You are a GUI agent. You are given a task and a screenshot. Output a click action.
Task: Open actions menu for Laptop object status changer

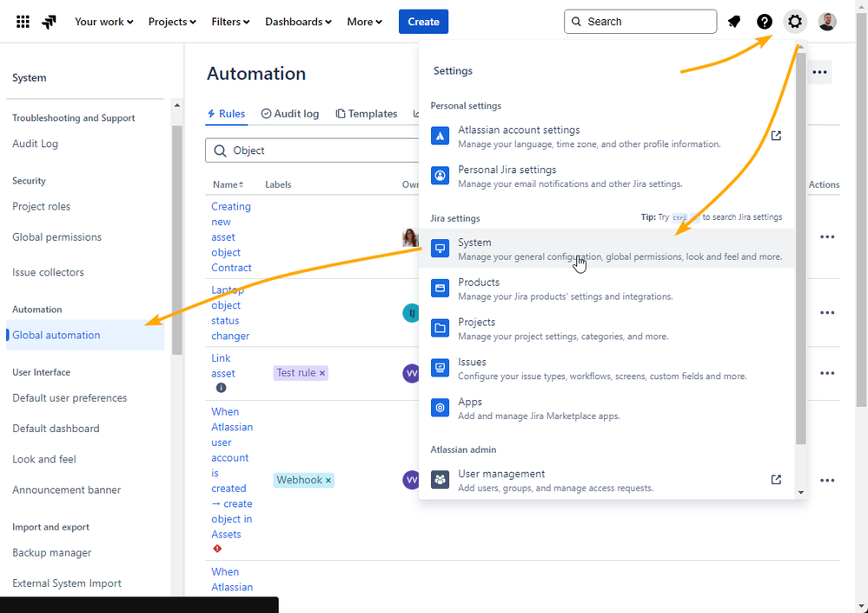[x=827, y=313]
